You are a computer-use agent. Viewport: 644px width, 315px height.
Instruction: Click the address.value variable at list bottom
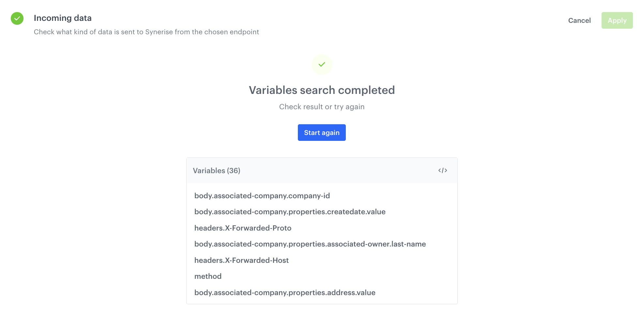pos(285,292)
